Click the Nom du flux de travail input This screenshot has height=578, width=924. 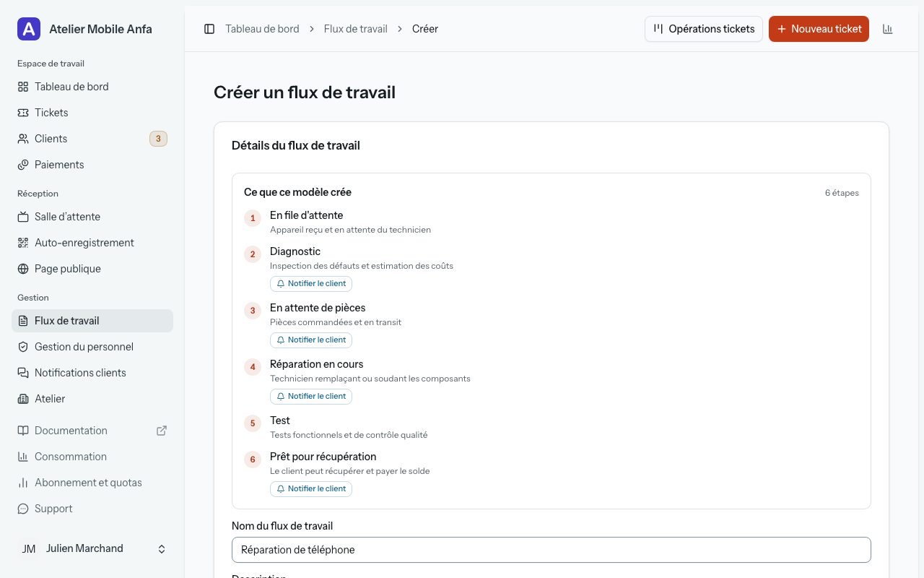pyautogui.click(x=552, y=550)
